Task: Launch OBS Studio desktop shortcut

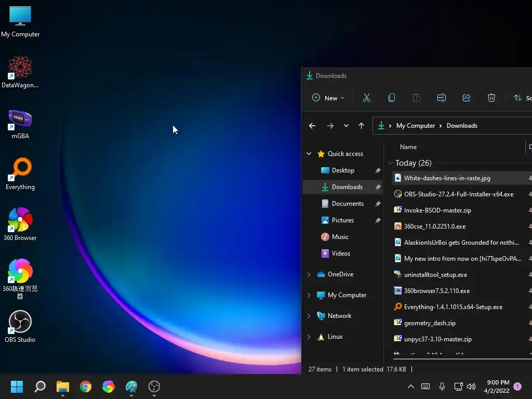Action: [x=20, y=326]
